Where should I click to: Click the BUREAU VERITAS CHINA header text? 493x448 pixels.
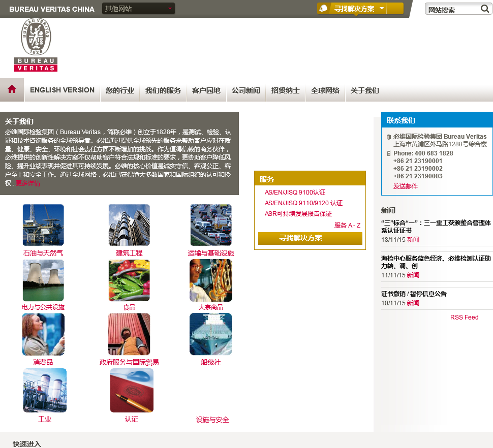pyautogui.click(x=51, y=9)
